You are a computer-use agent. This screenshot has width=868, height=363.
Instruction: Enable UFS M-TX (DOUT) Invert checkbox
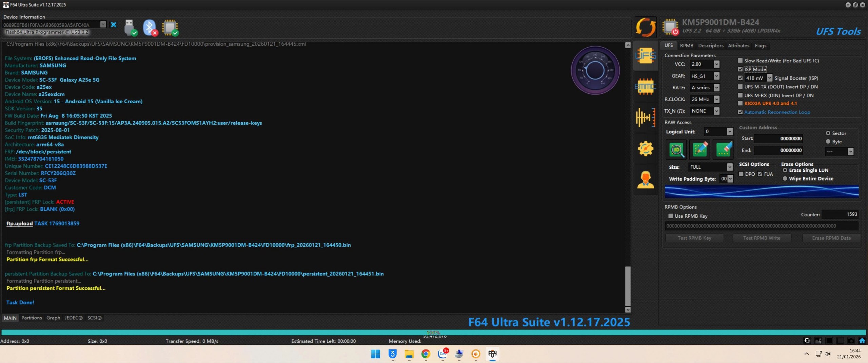[x=740, y=87]
